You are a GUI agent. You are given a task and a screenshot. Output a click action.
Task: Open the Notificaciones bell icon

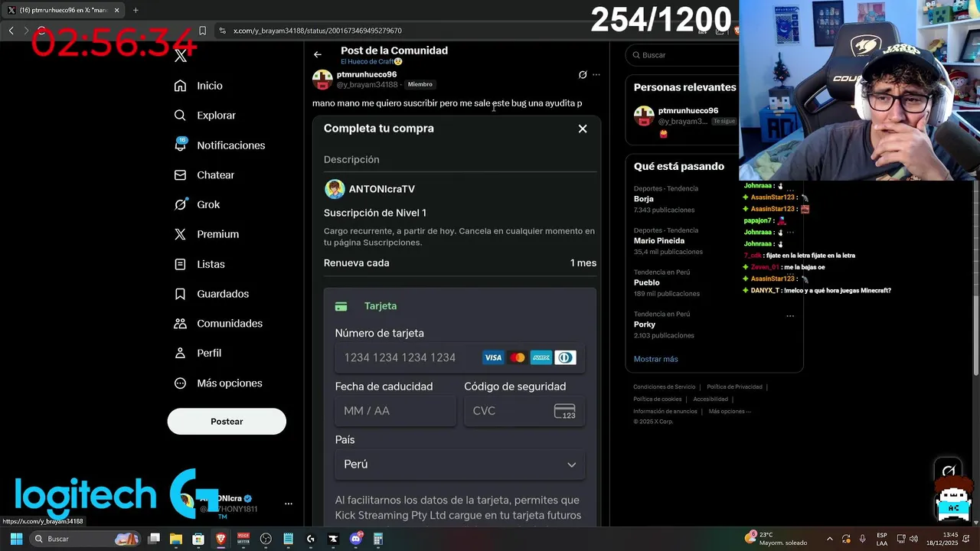coord(180,145)
